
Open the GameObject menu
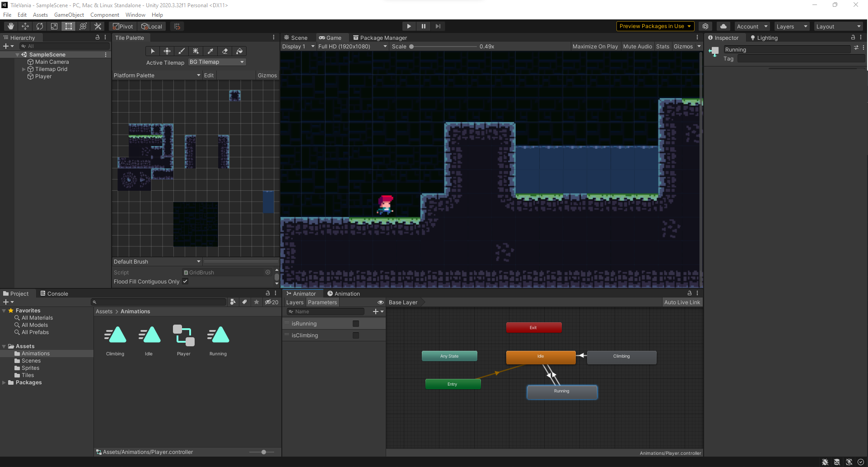click(x=69, y=15)
